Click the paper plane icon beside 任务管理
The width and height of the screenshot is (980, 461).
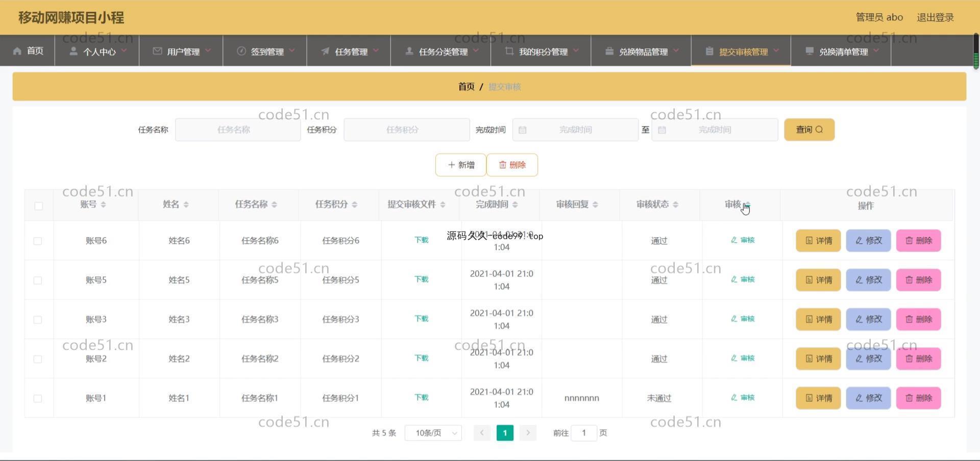pyautogui.click(x=325, y=51)
